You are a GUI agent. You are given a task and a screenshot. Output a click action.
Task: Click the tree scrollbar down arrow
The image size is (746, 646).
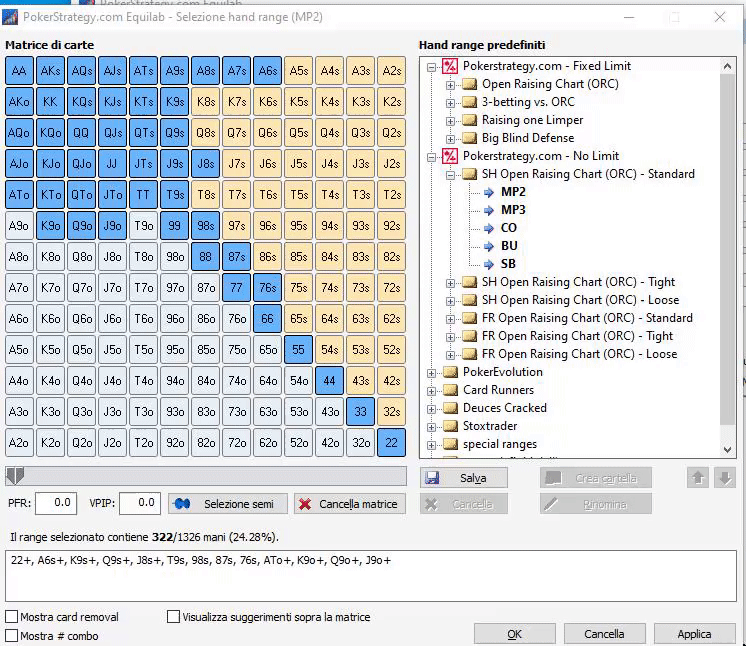pyautogui.click(x=727, y=449)
